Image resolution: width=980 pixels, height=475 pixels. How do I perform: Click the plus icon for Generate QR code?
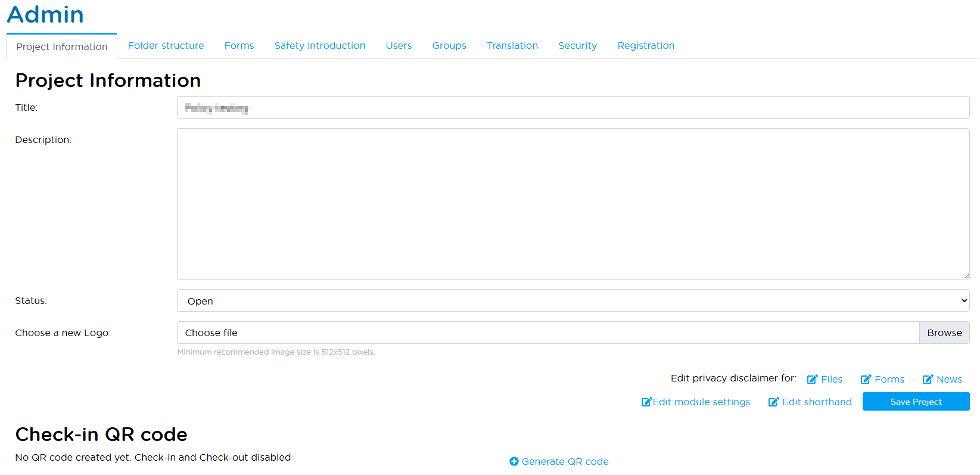coord(514,461)
